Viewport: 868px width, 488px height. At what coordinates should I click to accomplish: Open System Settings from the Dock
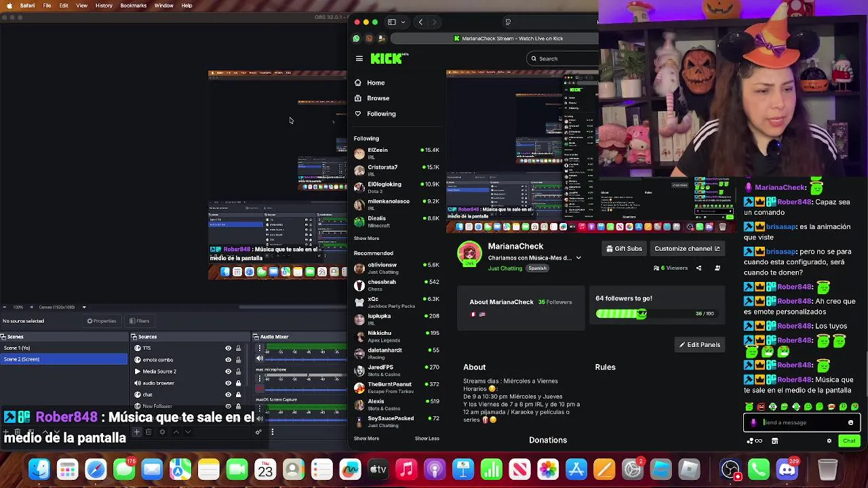[x=633, y=469]
